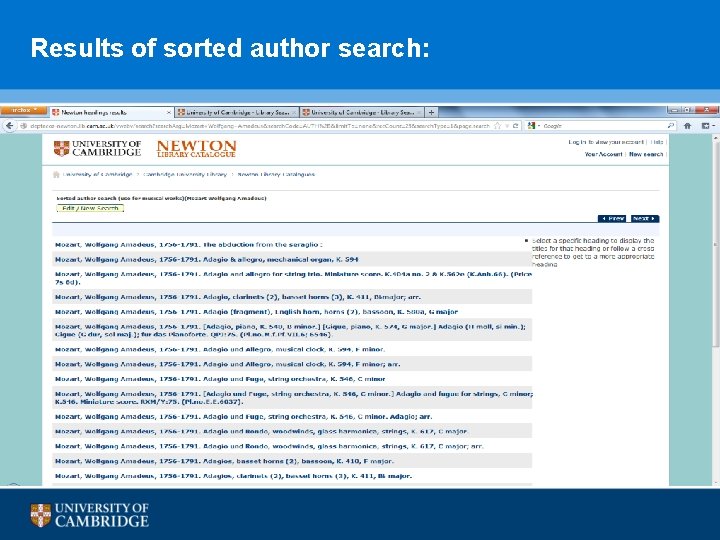Click the bookmark star in address bar
This screenshot has height=540, width=720.
point(498,125)
